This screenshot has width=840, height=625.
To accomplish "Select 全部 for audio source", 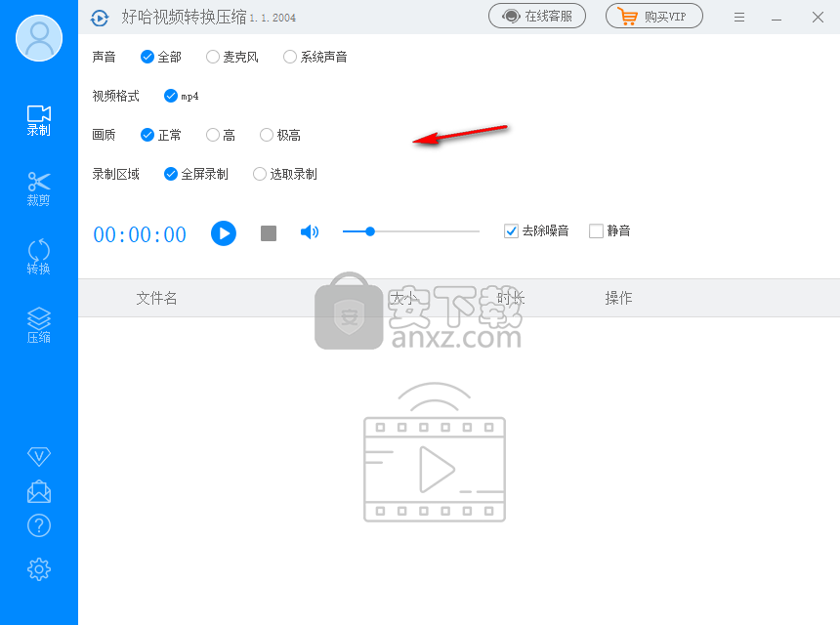I will coord(161,57).
